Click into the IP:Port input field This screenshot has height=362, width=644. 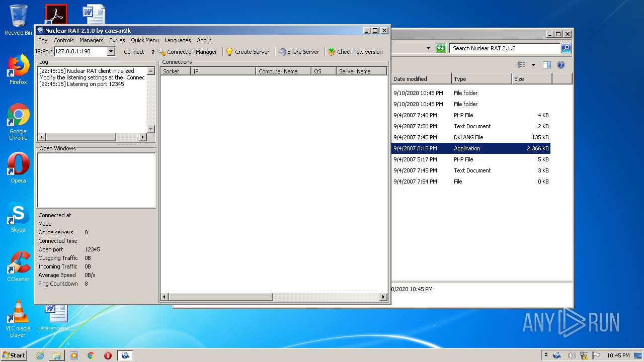coord(80,51)
